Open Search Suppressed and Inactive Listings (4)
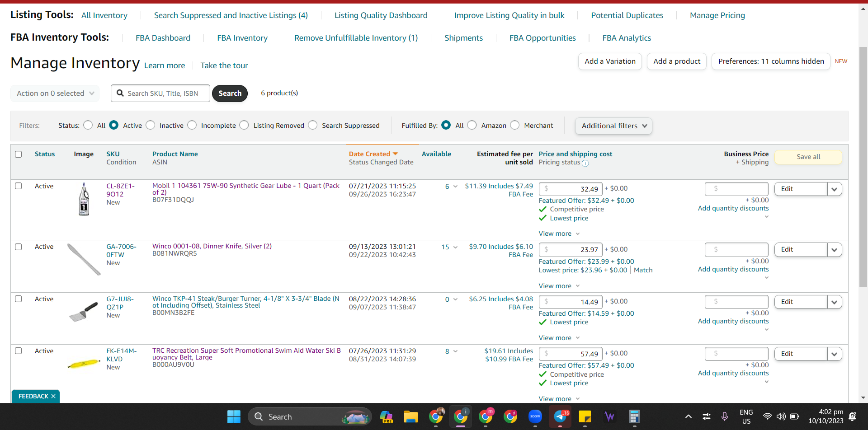This screenshot has height=430, width=868. point(231,15)
